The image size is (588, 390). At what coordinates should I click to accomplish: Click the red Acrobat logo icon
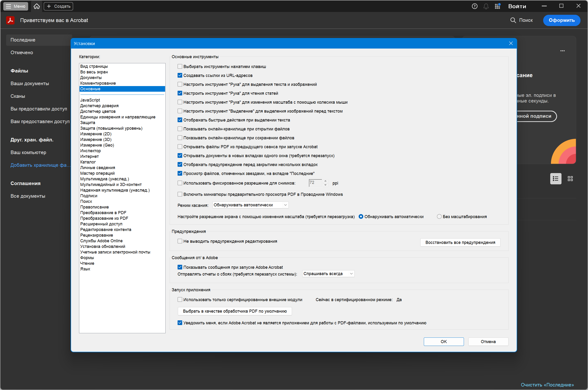(10, 20)
